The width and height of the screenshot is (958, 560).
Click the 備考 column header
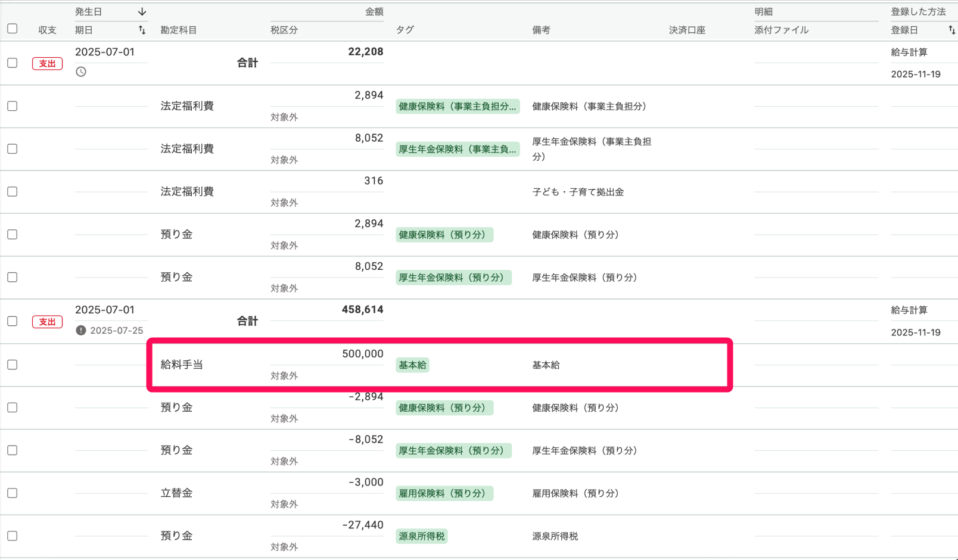pos(542,30)
